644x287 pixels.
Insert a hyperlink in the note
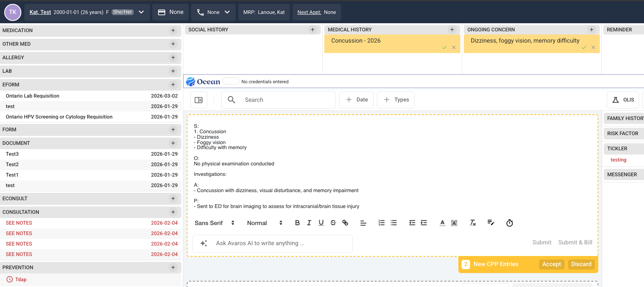[345, 223]
